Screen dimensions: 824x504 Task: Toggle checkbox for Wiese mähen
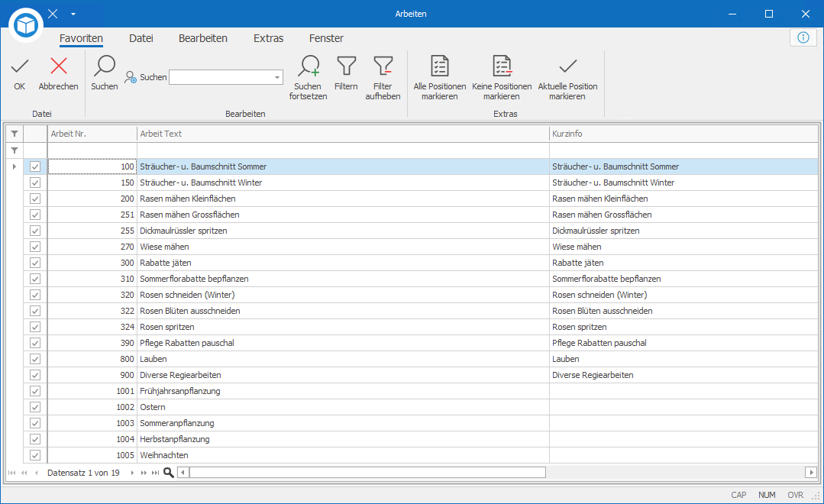pyautogui.click(x=35, y=247)
